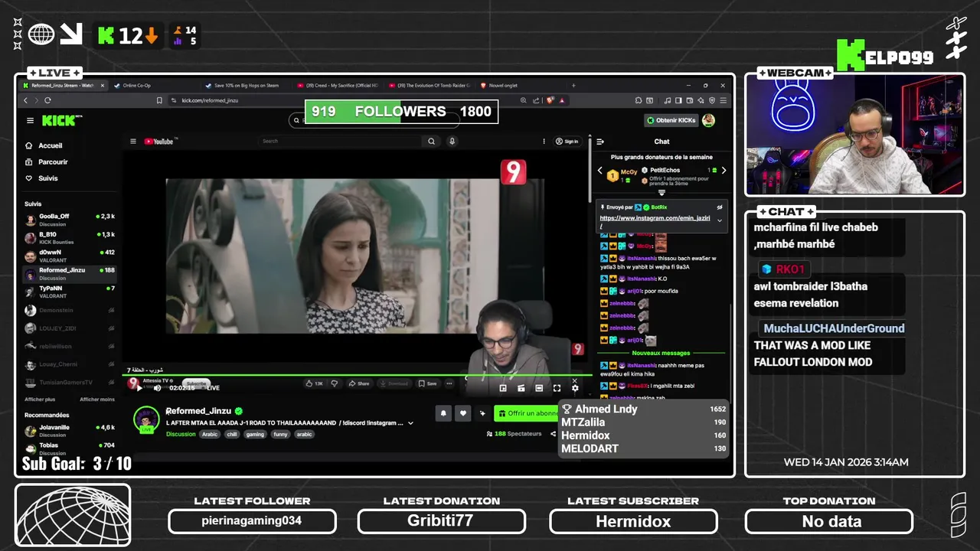Image resolution: width=980 pixels, height=551 pixels.
Task: Enter fullscreen on the Kick player
Action: (x=557, y=388)
